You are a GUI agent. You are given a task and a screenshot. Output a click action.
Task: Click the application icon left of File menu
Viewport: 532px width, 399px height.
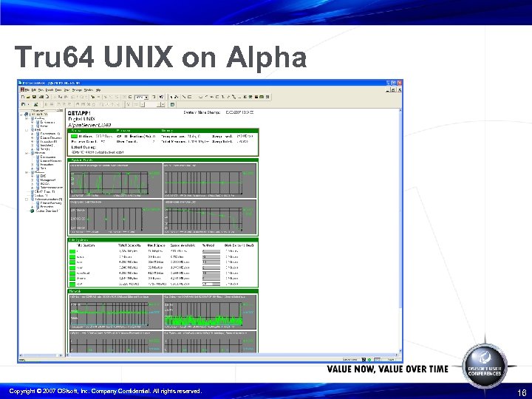point(22,90)
